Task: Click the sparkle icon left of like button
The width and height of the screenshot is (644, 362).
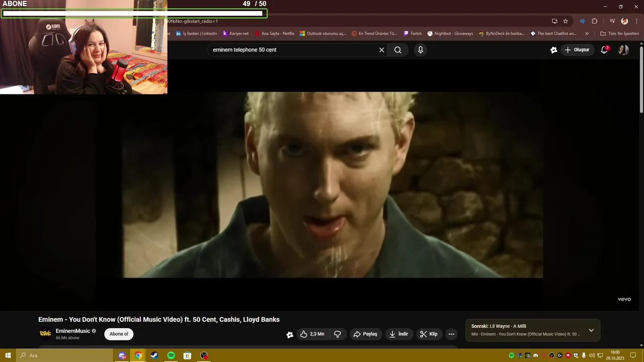Action: 290,334
